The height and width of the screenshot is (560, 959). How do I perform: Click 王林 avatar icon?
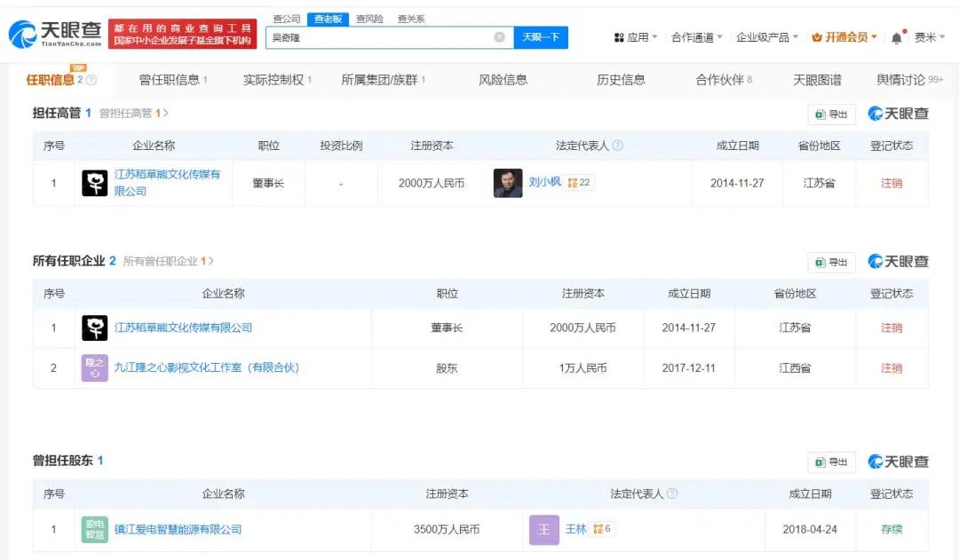(543, 530)
